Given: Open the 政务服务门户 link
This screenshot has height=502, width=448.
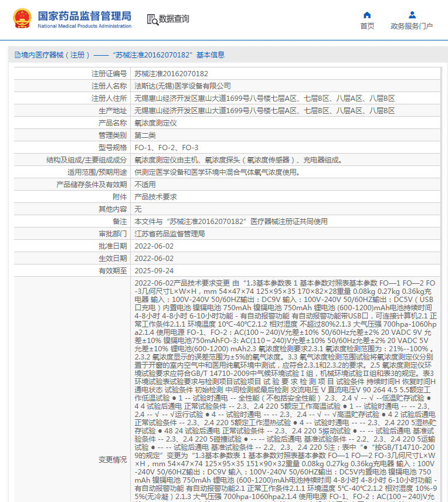Looking at the screenshot, I should point(412,26).
